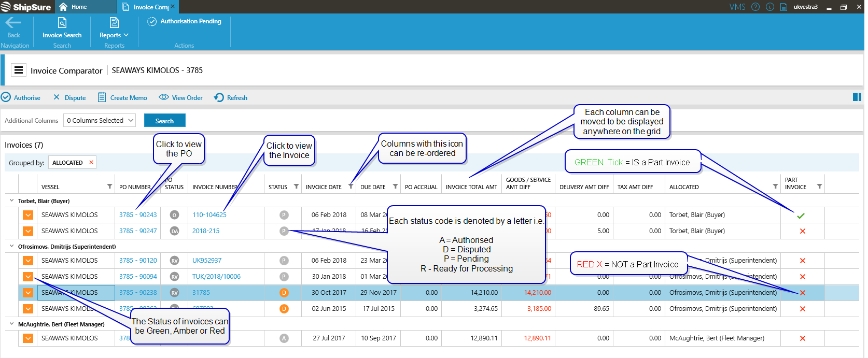
Task: Open Create Memo from the toolbar
Action: click(x=123, y=97)
